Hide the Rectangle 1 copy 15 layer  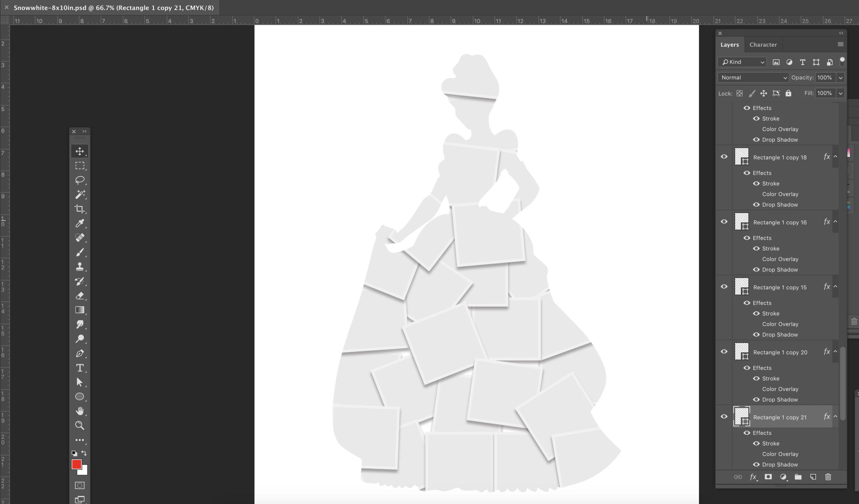coord(724,287)
